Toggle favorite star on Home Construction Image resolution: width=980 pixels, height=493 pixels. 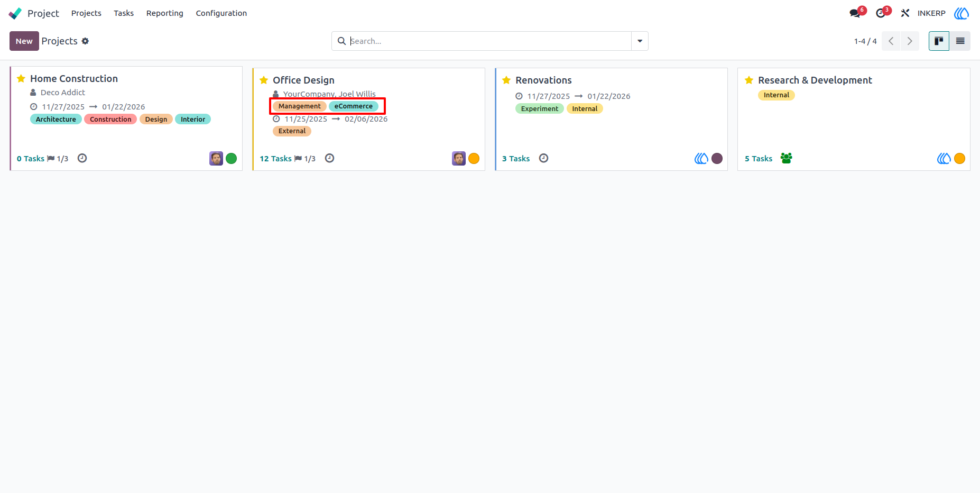[x=21, y=79]
